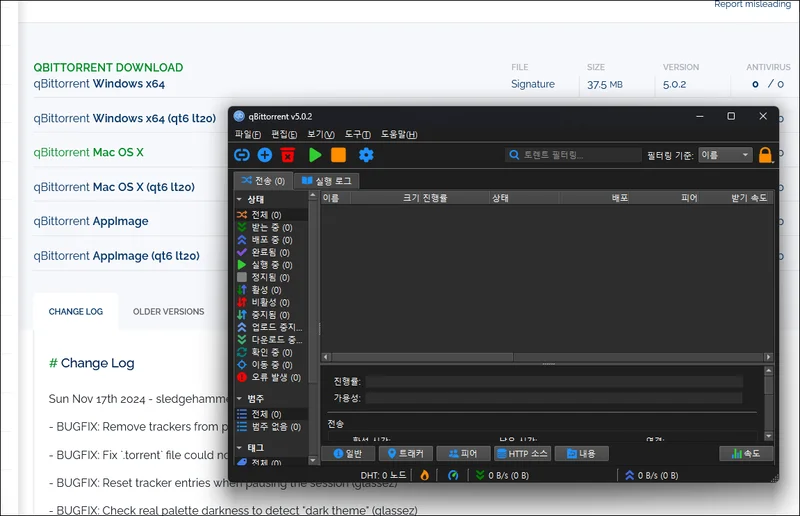Open the 도움말(H) menu

(398, 134)
